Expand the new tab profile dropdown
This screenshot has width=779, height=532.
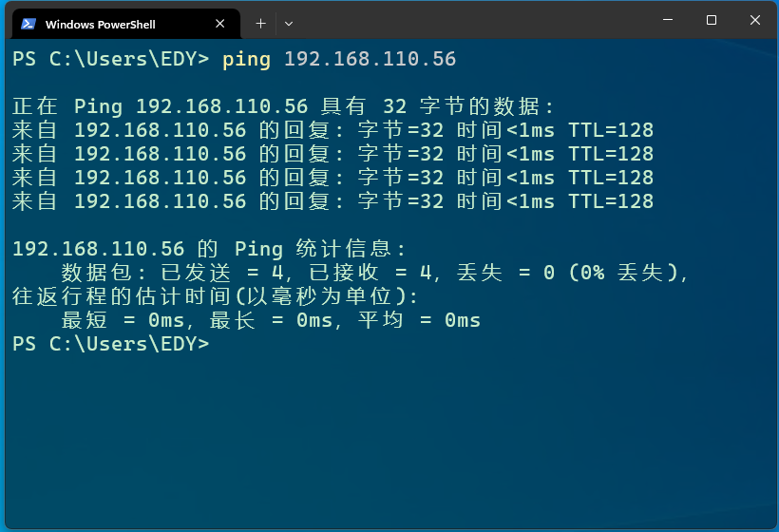pos(289,24)
